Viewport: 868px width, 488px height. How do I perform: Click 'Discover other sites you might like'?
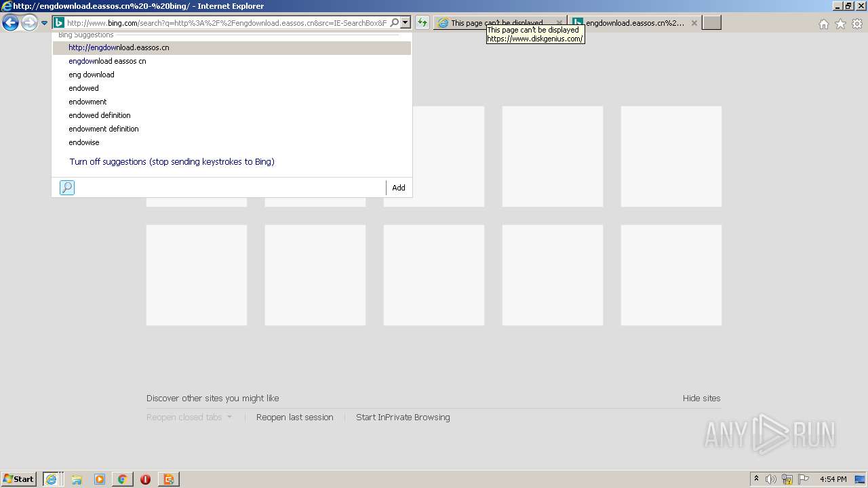click(x=212, y=399)
